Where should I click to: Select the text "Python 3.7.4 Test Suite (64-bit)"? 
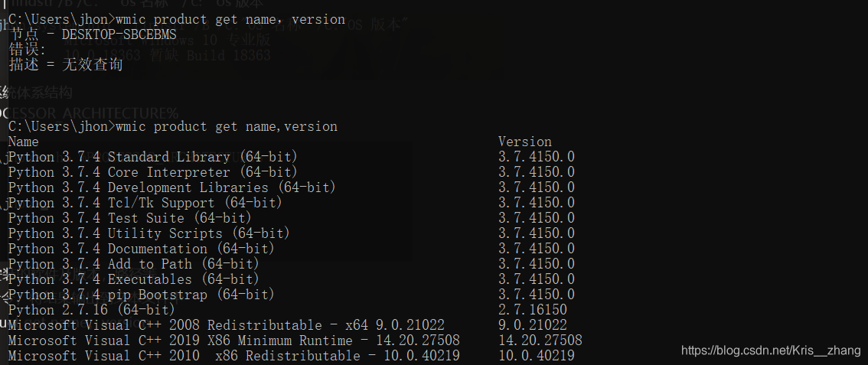[130, 218]
